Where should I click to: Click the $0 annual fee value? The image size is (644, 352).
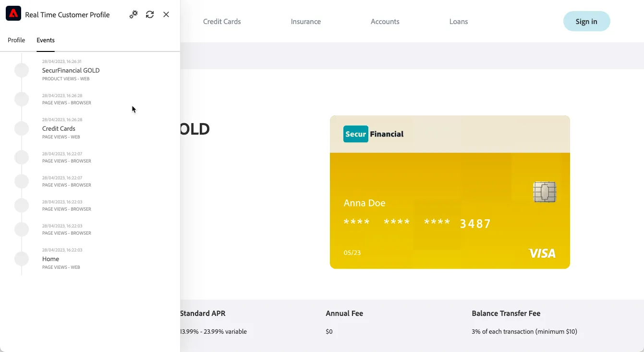[329, 332]
